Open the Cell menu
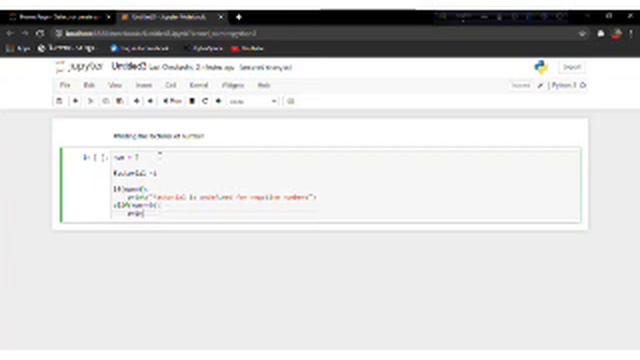640x360 pixels. 171,85
